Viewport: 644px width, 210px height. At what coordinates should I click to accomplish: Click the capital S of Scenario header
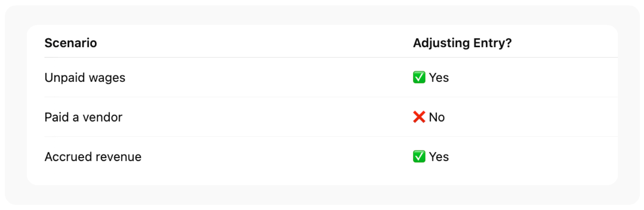coord(48,43)
